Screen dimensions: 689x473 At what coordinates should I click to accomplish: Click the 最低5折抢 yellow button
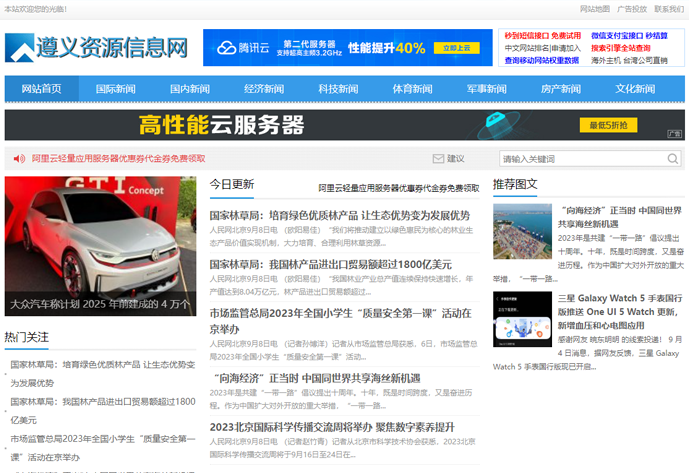(608, 125)
